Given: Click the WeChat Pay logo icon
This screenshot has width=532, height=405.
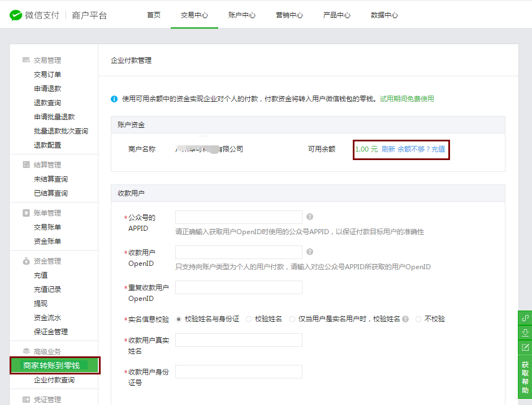Looking at the screenshot, I should 16,15.
